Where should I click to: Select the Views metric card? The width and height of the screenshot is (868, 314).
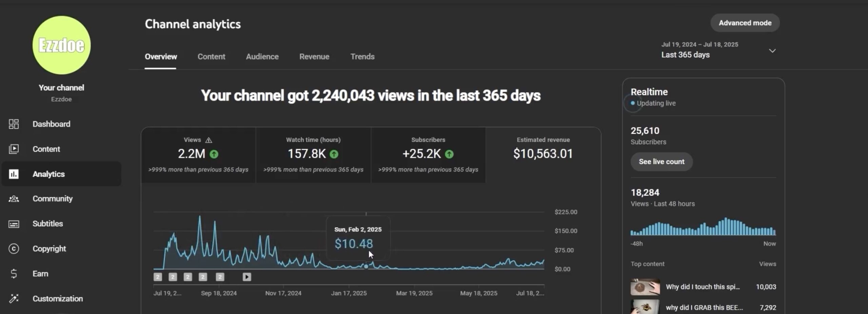[198, 155]
